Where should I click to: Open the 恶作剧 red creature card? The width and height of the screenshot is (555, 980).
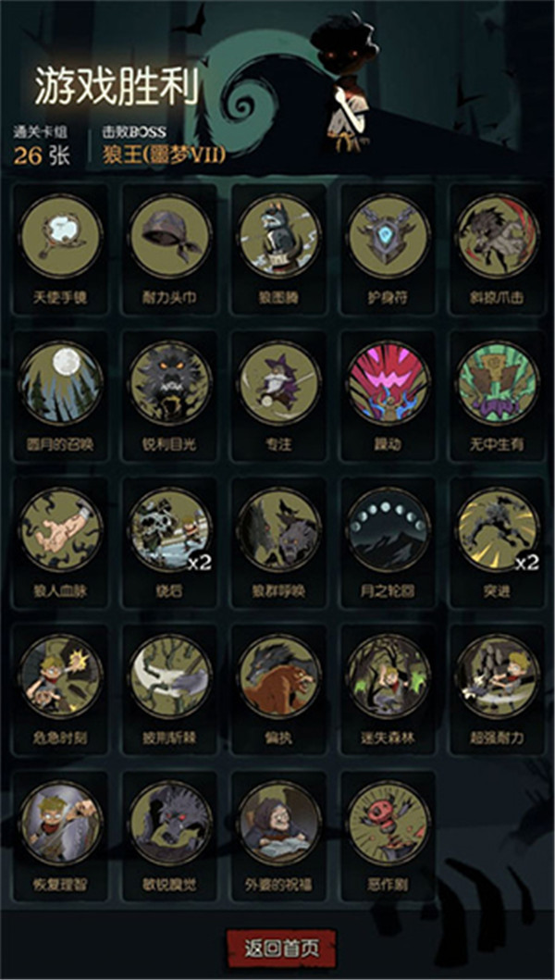pyautogui.click(x=388, y=823)
